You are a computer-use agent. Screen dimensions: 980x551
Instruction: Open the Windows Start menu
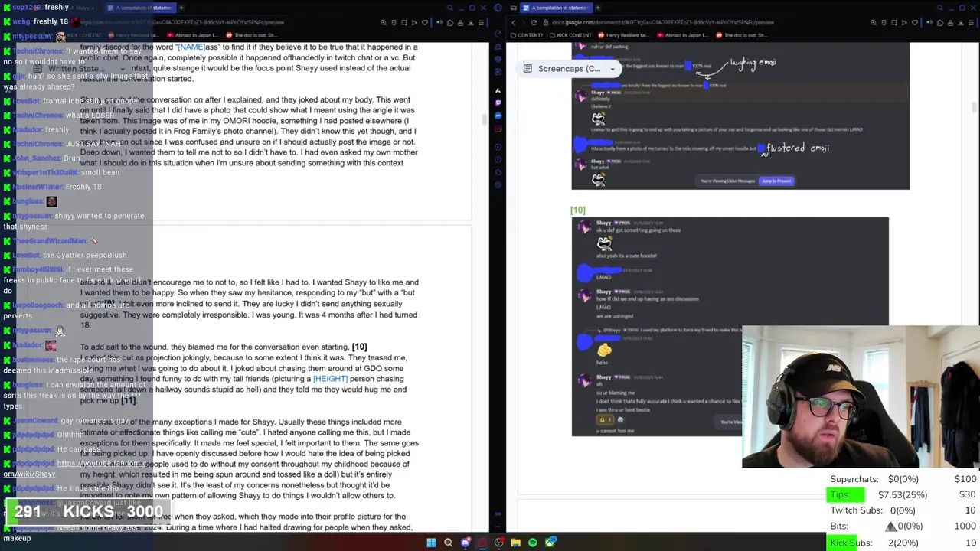point(431,543)
